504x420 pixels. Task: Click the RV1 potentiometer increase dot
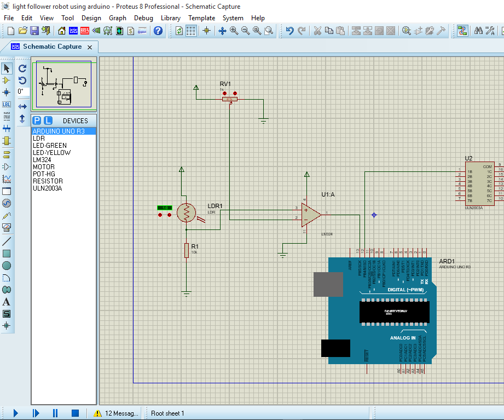point(235,93)
